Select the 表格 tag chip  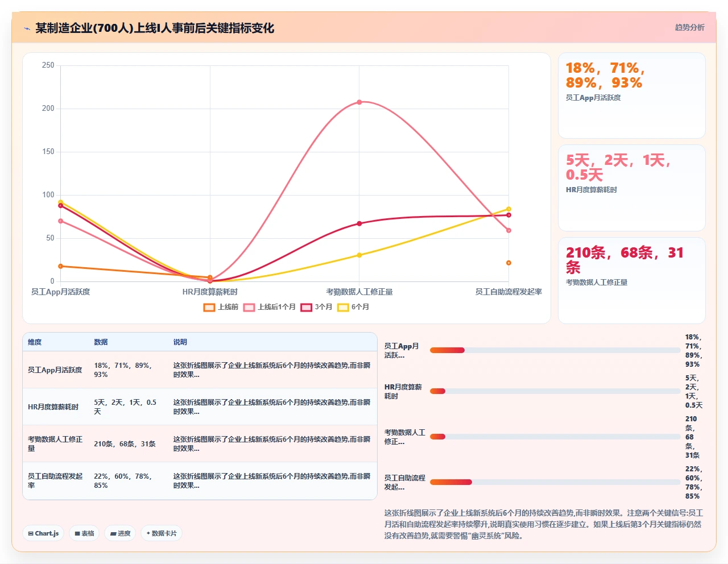coord(85,533)
